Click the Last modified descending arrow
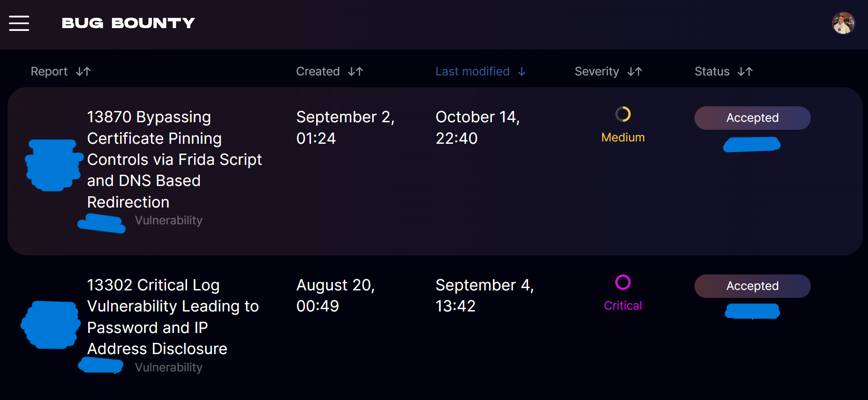Viewport: 868px width, 400px height. pos(521,72)
